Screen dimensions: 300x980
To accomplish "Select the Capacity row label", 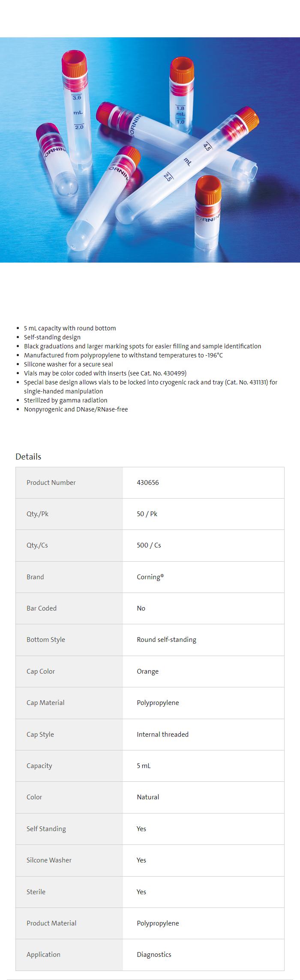I will coord(39,765).
